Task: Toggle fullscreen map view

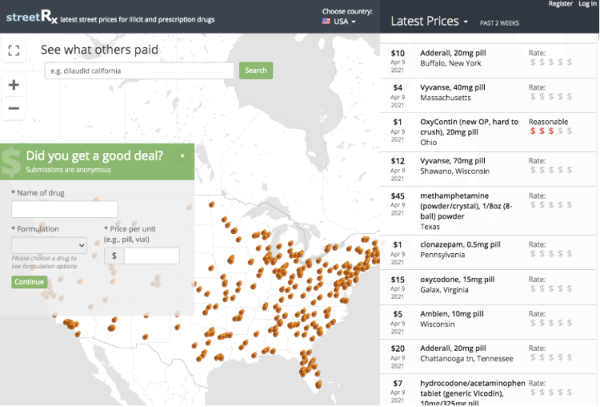Action: point(13,50)
